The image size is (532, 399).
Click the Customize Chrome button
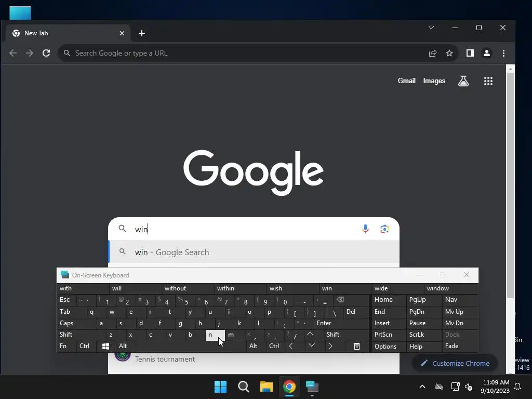pyautogui.click(x=455, y=363)
